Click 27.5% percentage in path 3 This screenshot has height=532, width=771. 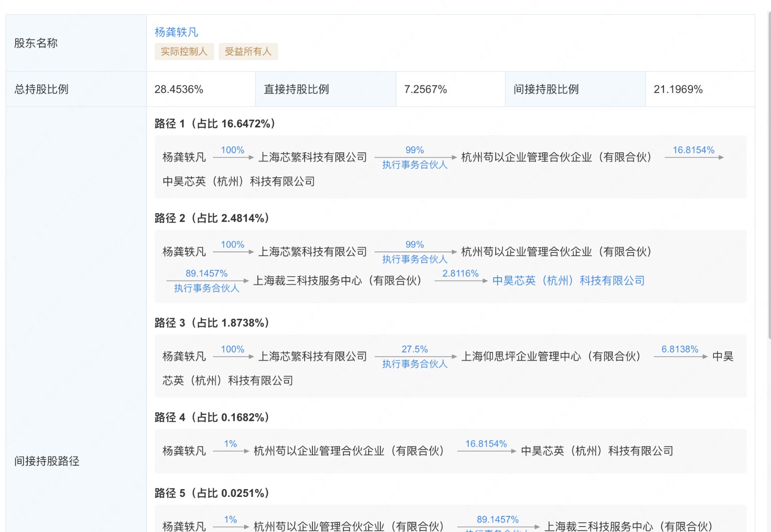(415, 349)
